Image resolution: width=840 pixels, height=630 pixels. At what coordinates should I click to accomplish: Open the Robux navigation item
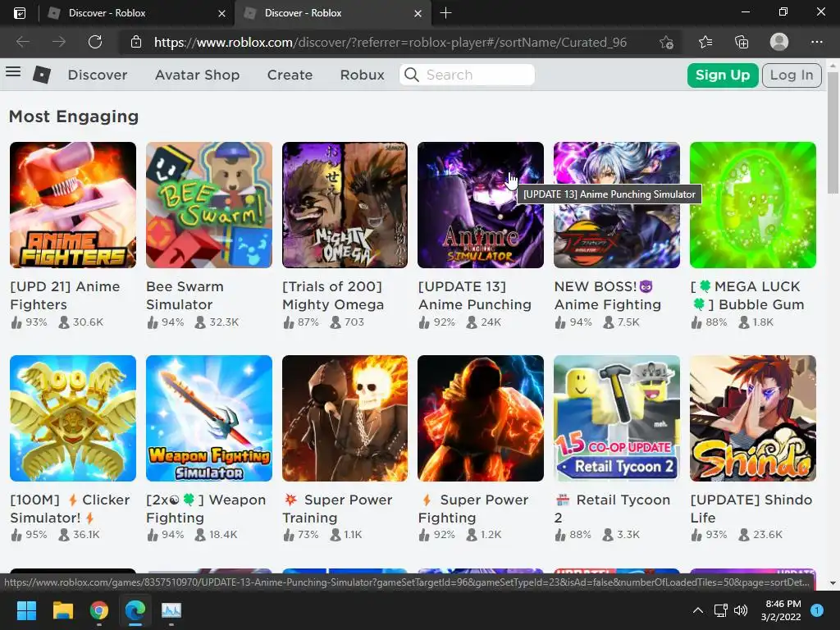click(x=362, y=75)
